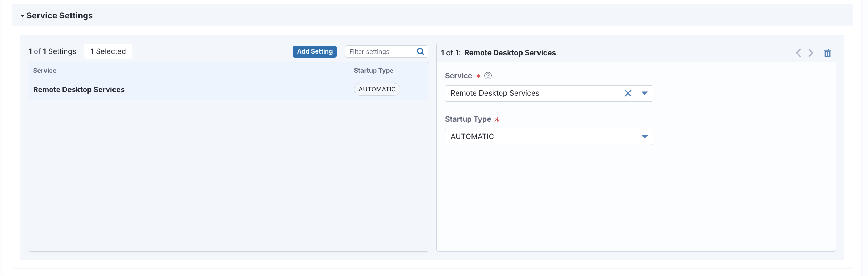Clear the Remote Desktop Services selection with X

click(x=628, y=93)
